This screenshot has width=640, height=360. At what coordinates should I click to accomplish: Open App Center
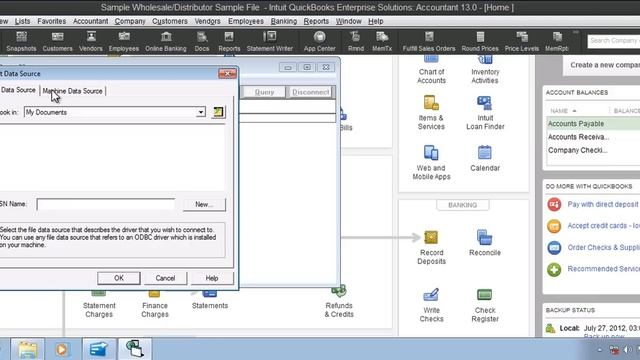click(x=319, y=41)
